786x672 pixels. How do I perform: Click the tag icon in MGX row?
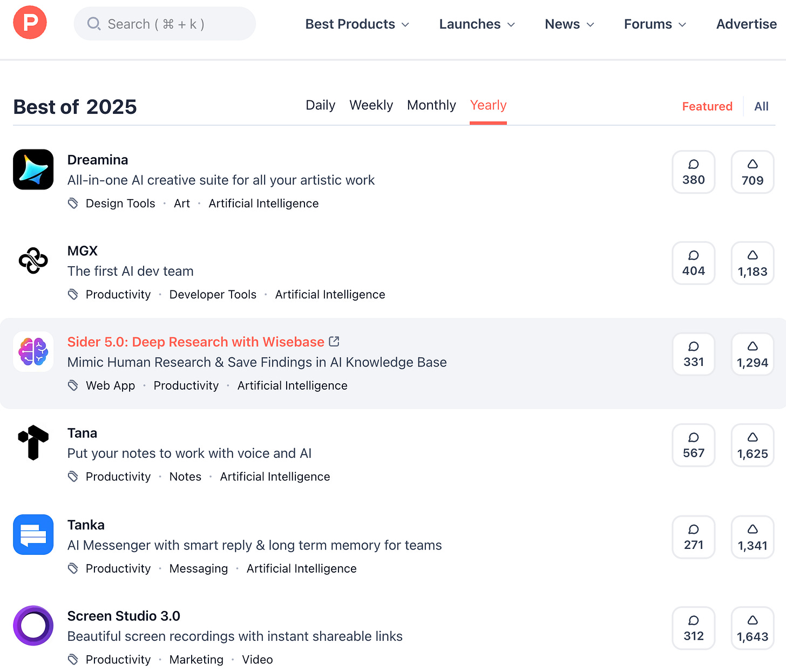coord(73,295)
